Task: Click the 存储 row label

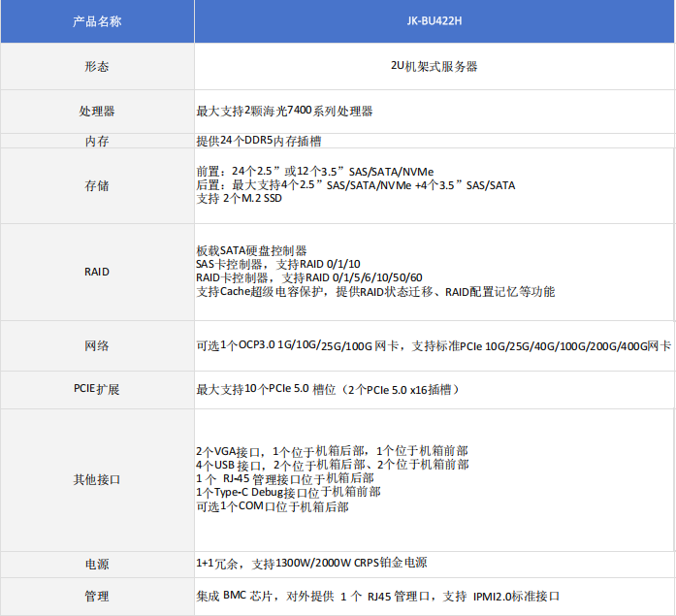Action: pos(97,184)
